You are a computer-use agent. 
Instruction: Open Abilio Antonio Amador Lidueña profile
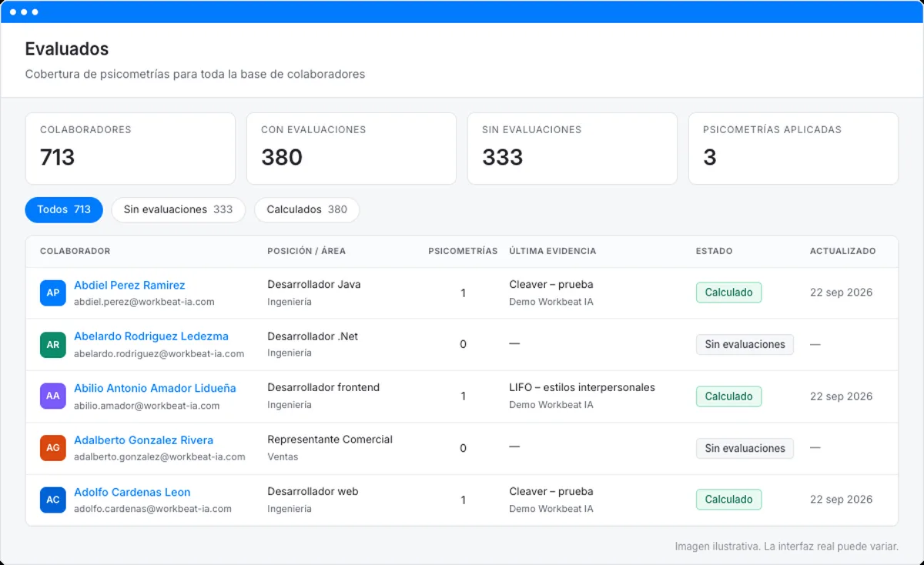(x=155, y=389)
